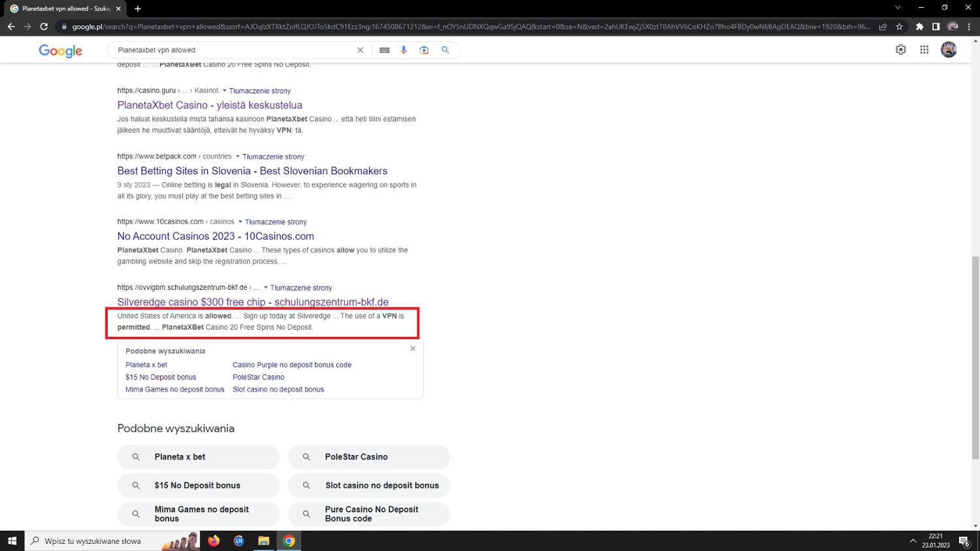The image size is (980, 551).
Task: Open Best Betting Sites in Slovenia link
Action: [x=252, y=171]
